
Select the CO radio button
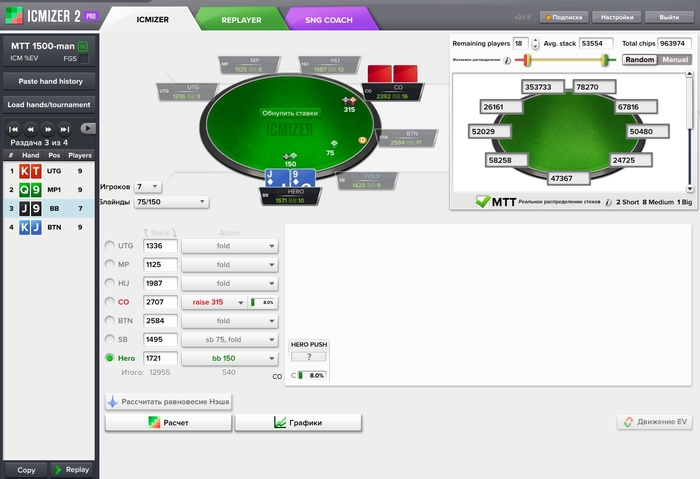[109, 302]
